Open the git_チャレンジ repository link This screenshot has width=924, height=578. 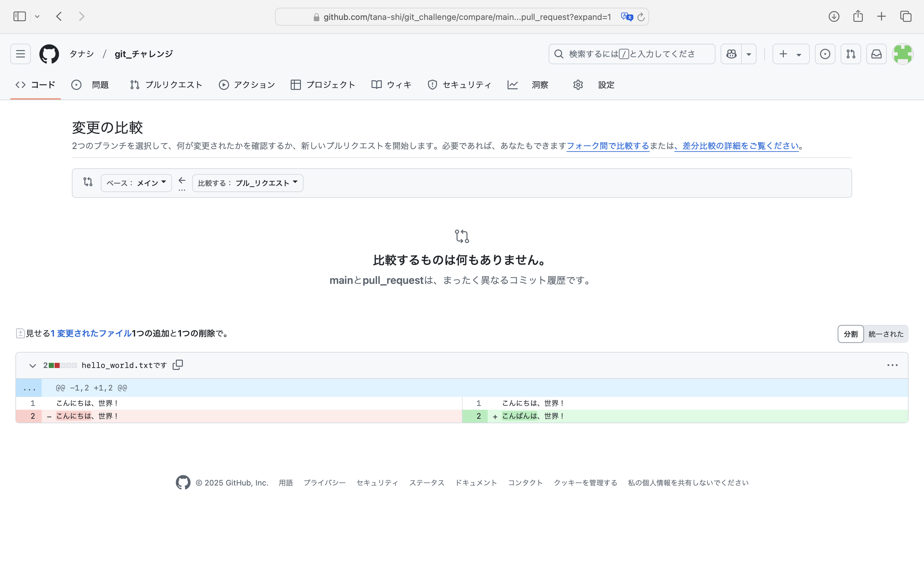click(143, 54)
